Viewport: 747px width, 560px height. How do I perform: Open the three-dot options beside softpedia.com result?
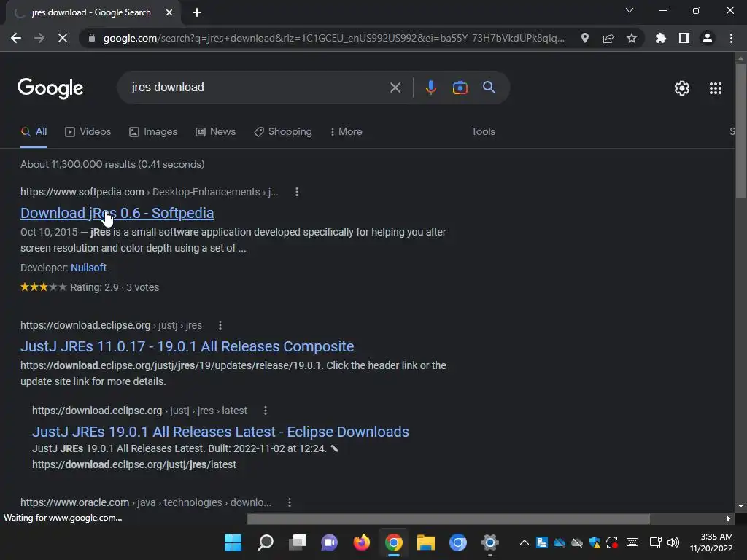click(x=297, y=192)
